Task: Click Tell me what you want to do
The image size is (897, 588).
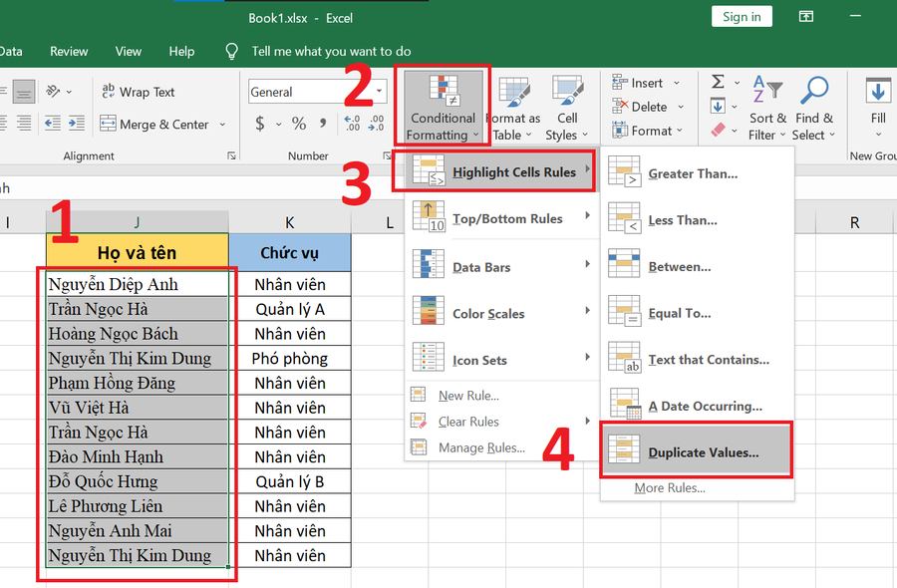Action: tap(331, 52)
